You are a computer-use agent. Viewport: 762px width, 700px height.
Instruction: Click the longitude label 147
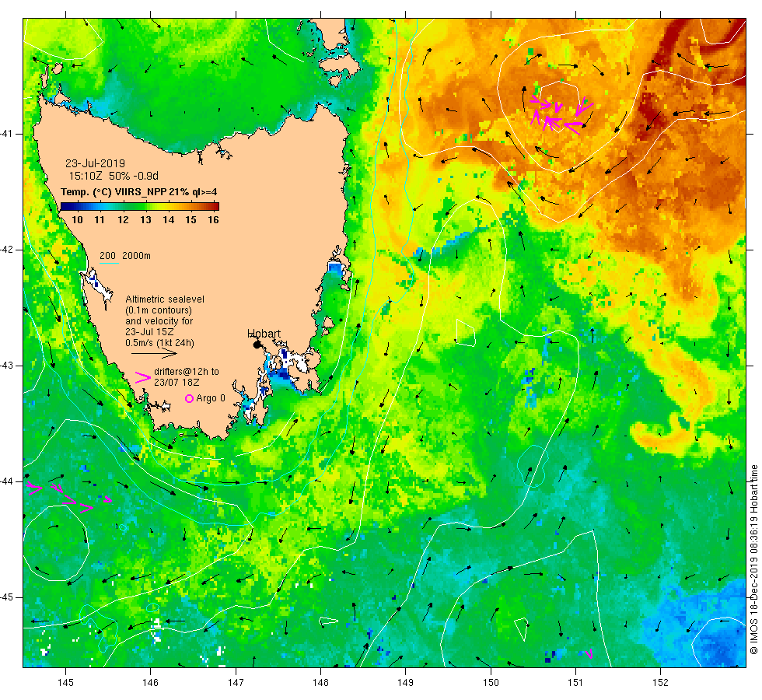click(x=236, y=683)
